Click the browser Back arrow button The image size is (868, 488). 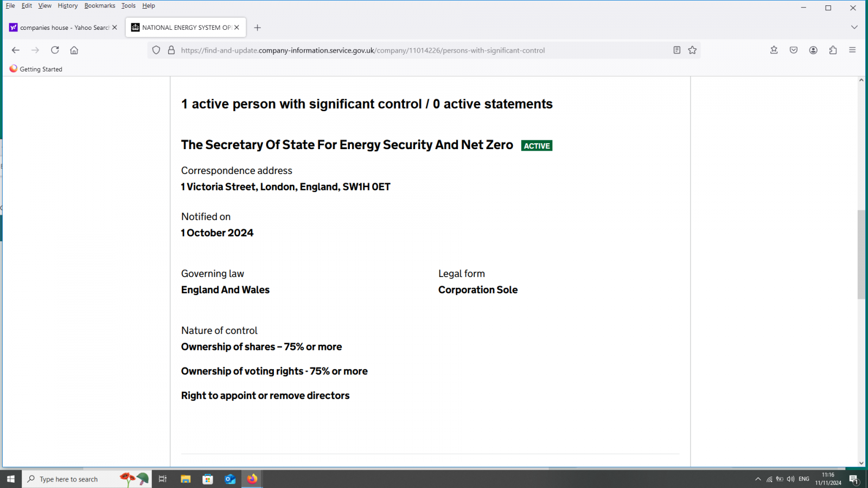(16, 50)
